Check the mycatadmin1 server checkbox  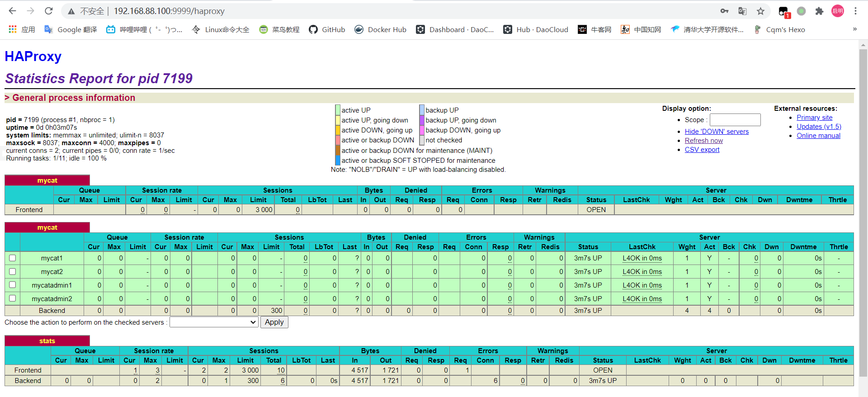point(13,285)
